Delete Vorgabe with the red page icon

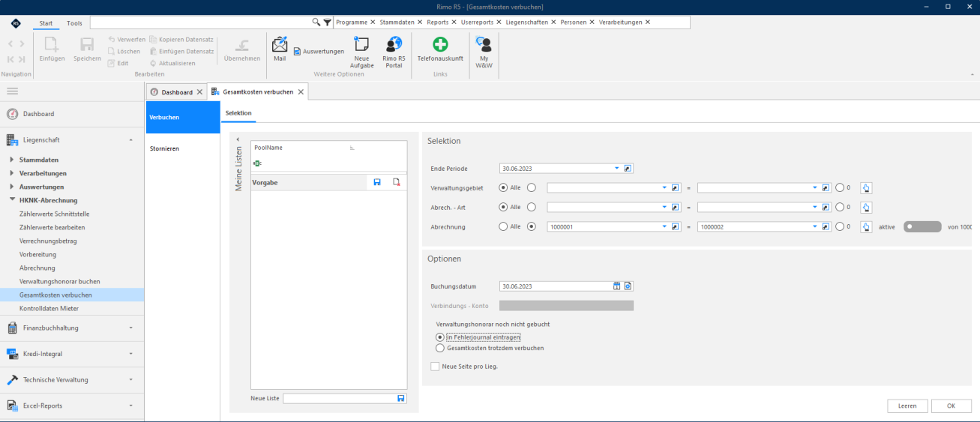(397, 182)
